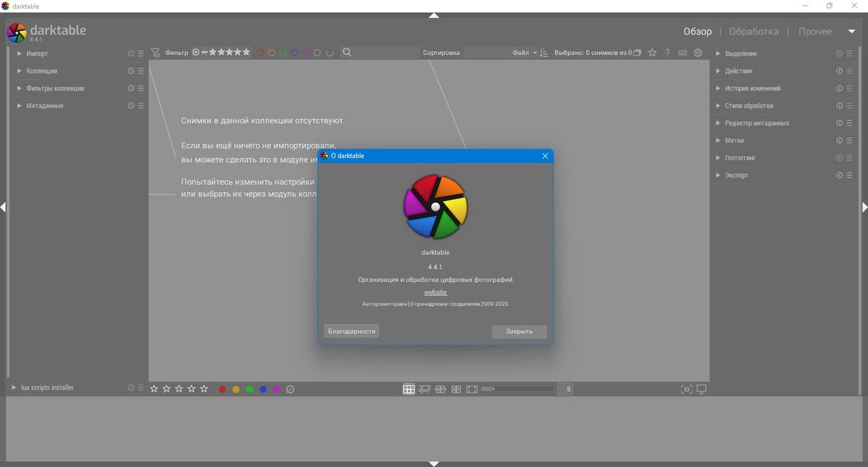The height and width of the screenshot is (467, 868).
Task: Open preferences gear icon
Action: click(698, 53)
